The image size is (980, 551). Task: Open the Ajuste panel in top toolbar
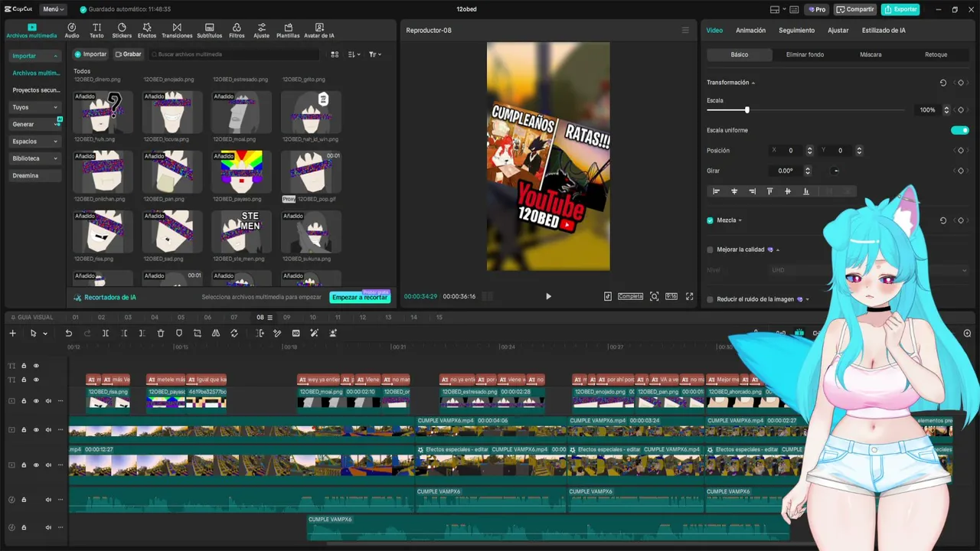pyautogui.click(x=262, y=31)
